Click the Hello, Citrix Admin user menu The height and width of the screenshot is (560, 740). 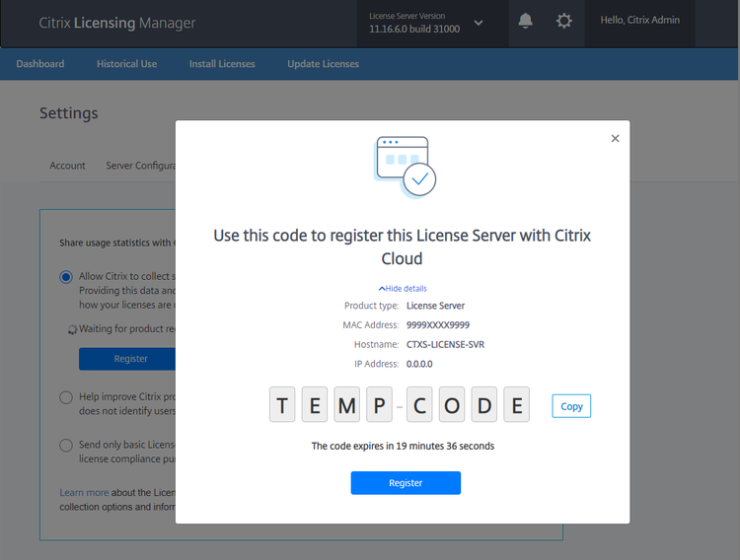coord(639,20)
